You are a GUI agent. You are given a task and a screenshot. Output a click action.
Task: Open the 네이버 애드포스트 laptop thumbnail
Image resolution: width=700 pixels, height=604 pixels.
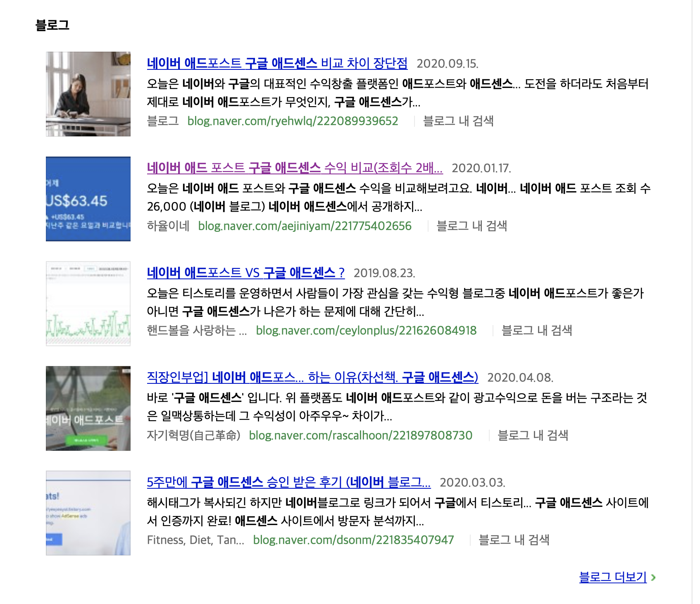tap(88, 408)
